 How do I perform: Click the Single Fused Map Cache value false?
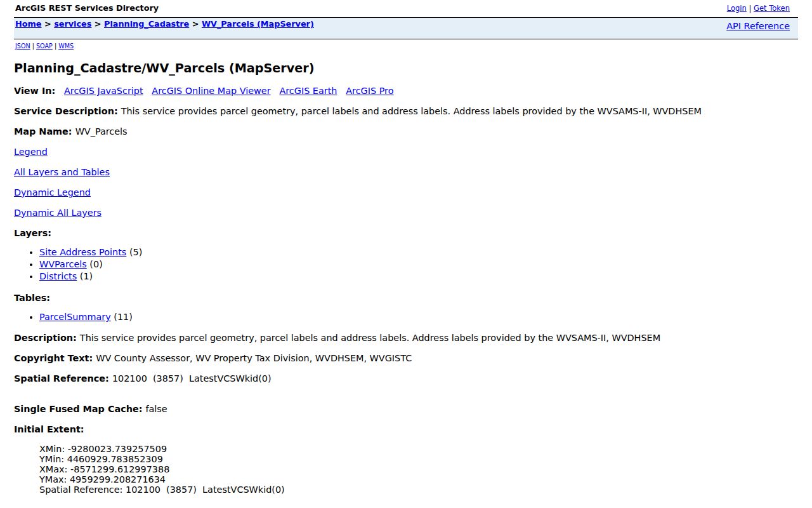[156, 409]
